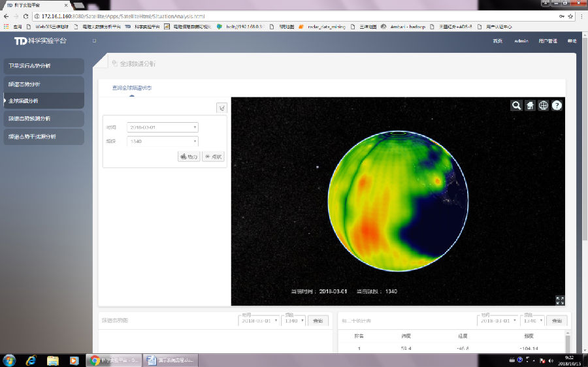Click 用户管理 link in top navigation
Viewport: 588px width, 367px height.
click(x=547, y=41)
